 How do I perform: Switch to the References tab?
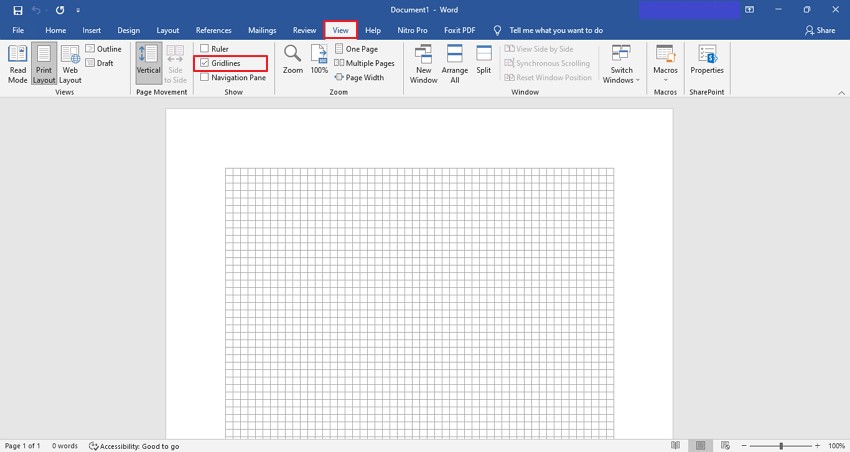tap(213, 31)
